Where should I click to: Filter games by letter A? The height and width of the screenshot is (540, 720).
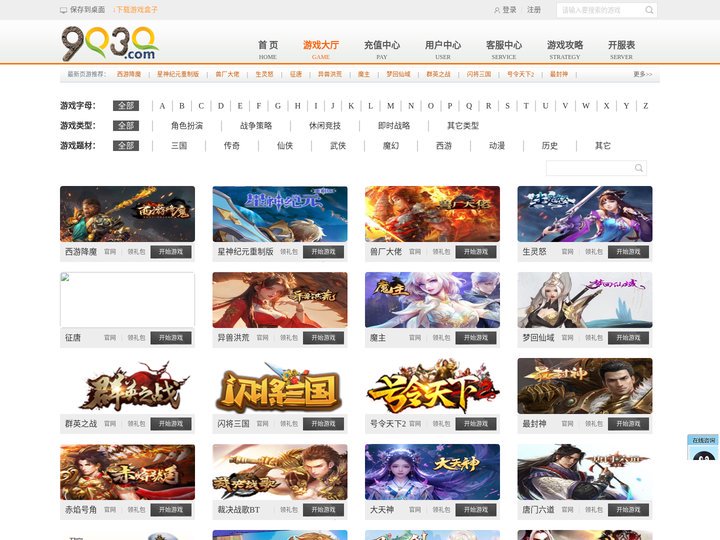coord(162,106)
